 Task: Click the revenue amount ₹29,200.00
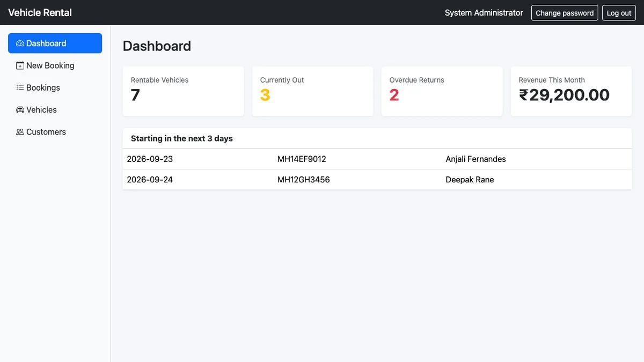(564, 95)
